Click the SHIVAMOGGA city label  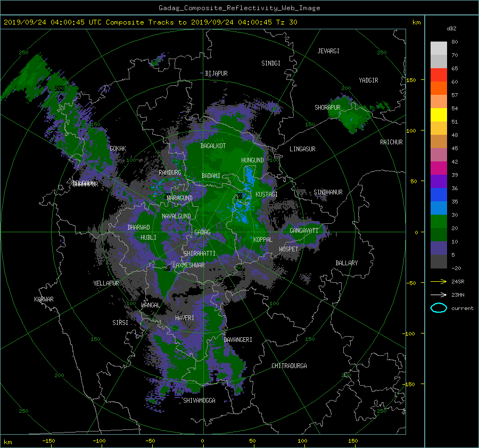click(x=199, y=401)
